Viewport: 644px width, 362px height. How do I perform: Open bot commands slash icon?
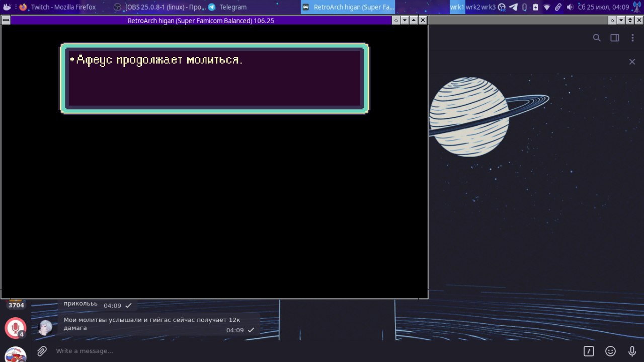pyautogui.click(x=589, y=351)
